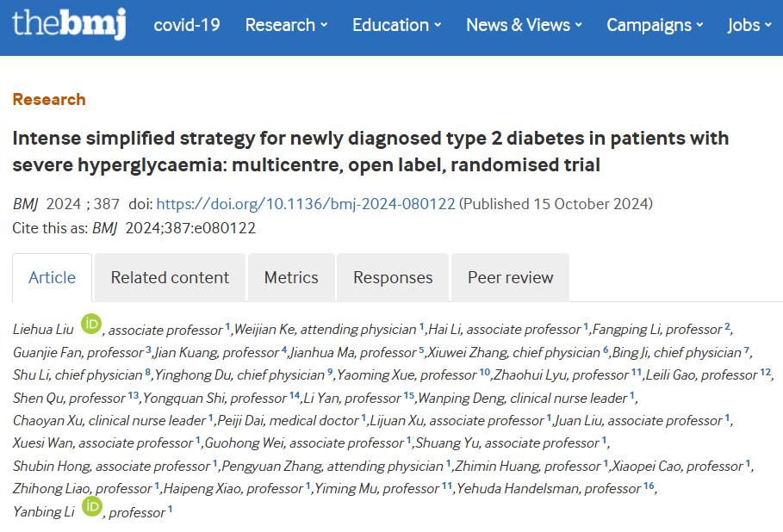Open the News & Views dropdown
This screenshot has width=783, height=532.
525,25
